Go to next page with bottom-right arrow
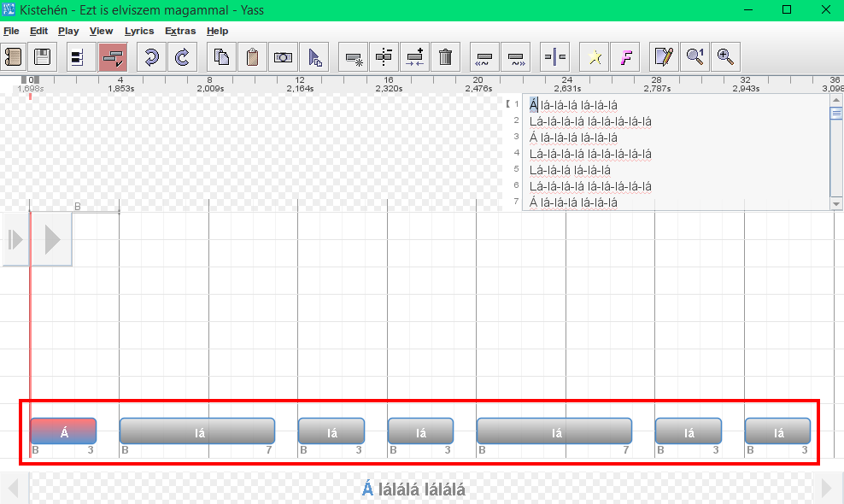The image size is (844, 504). click(x=827, y=489)
